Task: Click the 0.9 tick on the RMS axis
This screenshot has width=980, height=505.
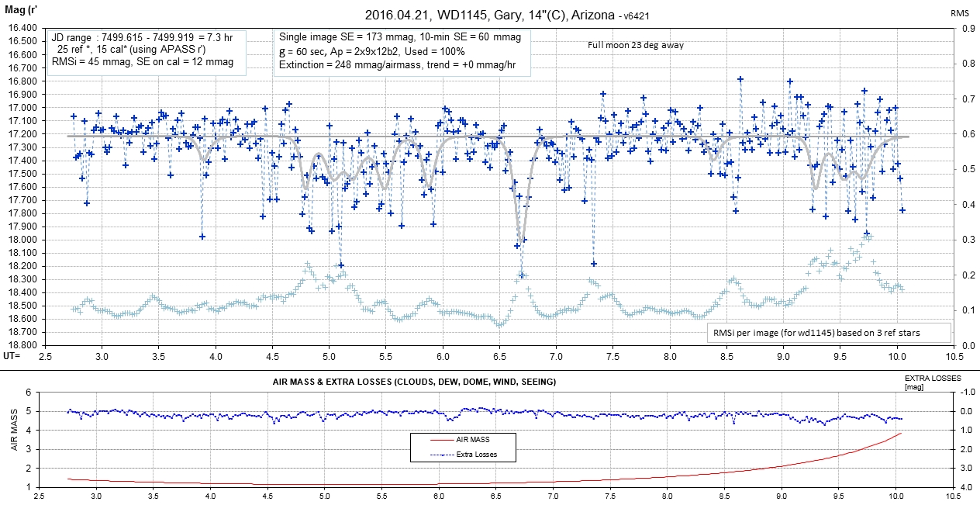Action: click(x=968, y=28)
